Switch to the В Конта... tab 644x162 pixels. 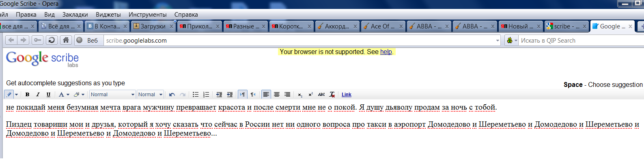tap(107, 26)
